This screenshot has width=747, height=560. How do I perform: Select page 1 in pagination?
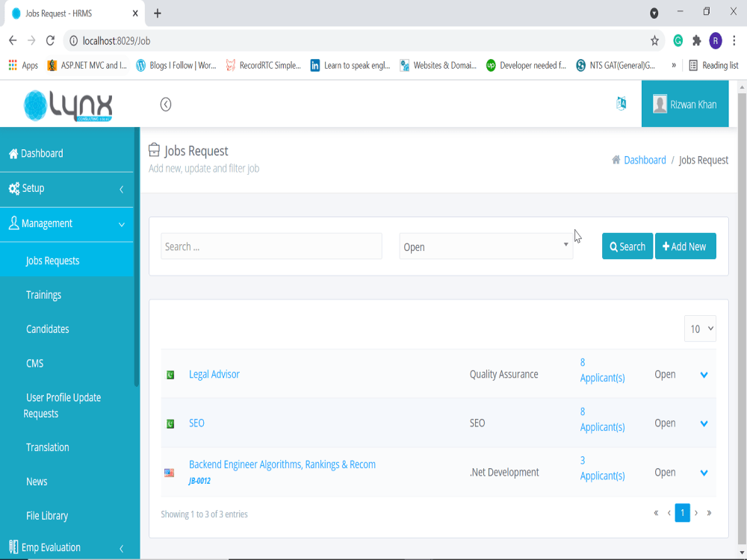[x=682, y=513]
